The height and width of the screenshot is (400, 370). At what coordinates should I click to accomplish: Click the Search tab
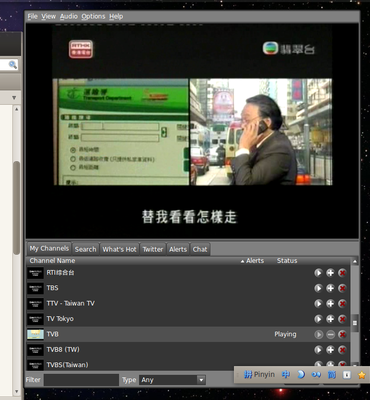click(85, 249)
